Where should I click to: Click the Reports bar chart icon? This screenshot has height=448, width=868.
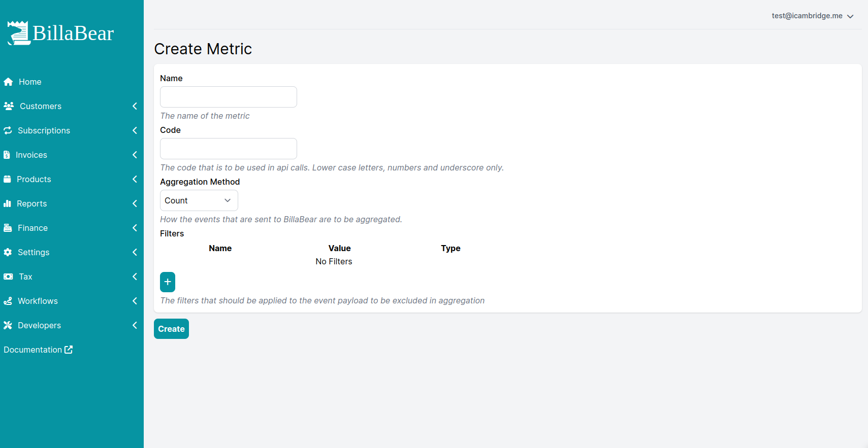[x=7, y=203]
